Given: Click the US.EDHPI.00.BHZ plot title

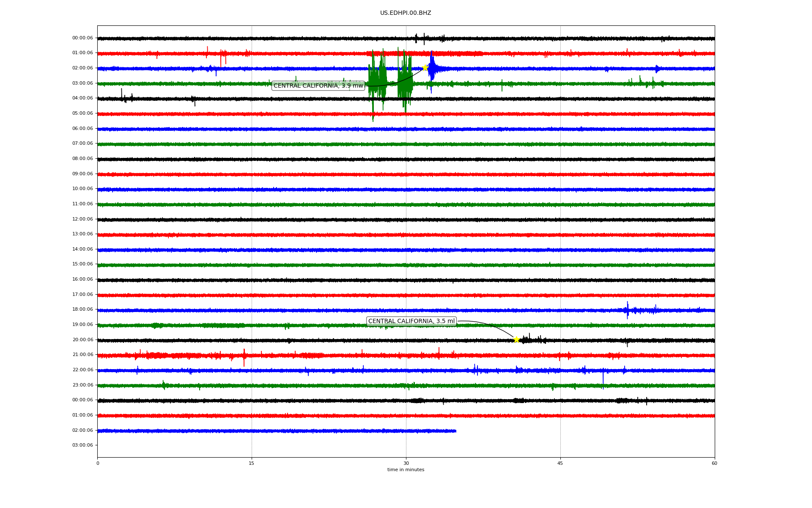Looking at the screenshot, I should 405,13.
